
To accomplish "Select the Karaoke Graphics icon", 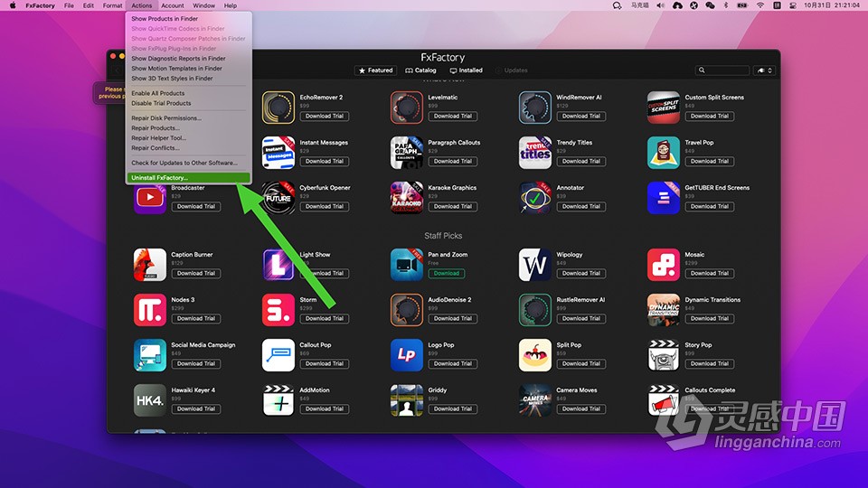I will pyautogui.click(x=406, y=198).
